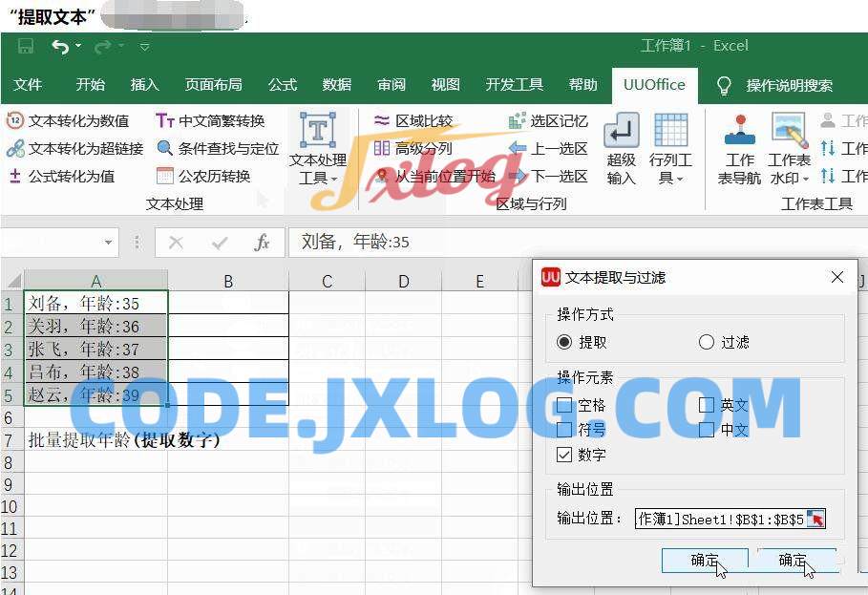Uncheck the 数字 checkbox
Screen dimensions: 868x595
[564, 455]
